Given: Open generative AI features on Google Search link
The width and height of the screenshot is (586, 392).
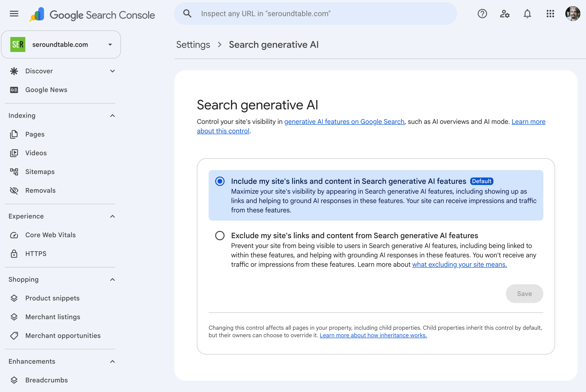Looking at the screenshot, I should coord(344,122).
